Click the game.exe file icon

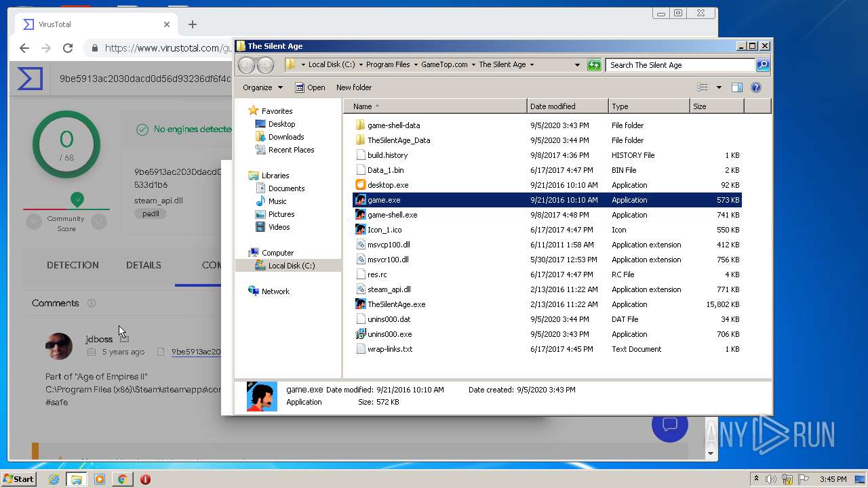click(x=361, y=200)
